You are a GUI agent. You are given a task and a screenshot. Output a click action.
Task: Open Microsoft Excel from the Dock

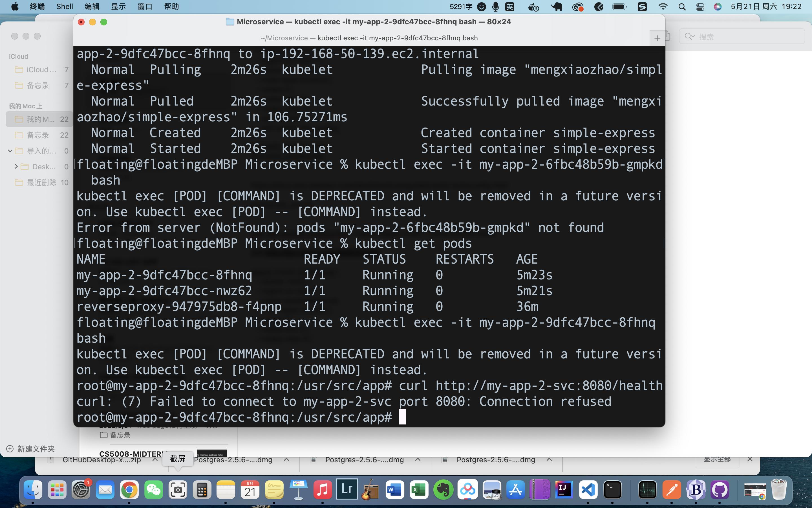pos(419,490)
